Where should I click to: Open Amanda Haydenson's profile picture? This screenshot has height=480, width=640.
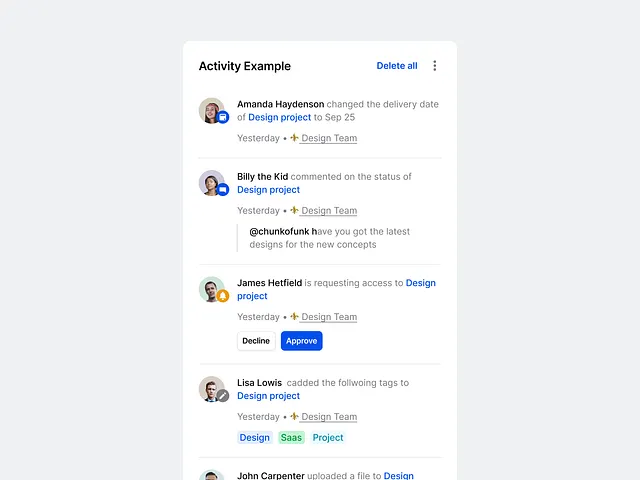[211, 110]
